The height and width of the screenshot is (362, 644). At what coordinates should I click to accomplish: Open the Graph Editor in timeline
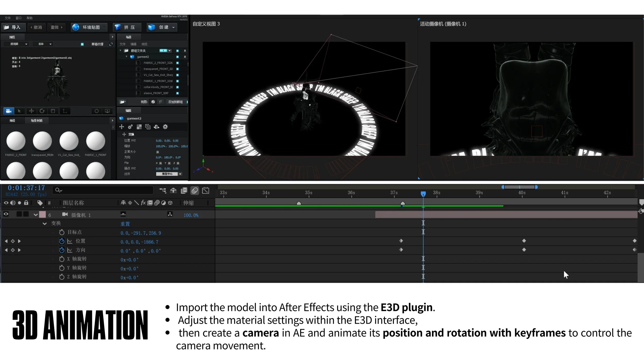[x=205, y=191]
